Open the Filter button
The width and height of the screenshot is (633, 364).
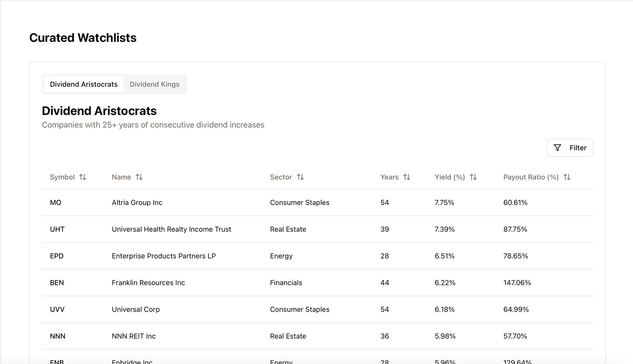coord(570,148)
